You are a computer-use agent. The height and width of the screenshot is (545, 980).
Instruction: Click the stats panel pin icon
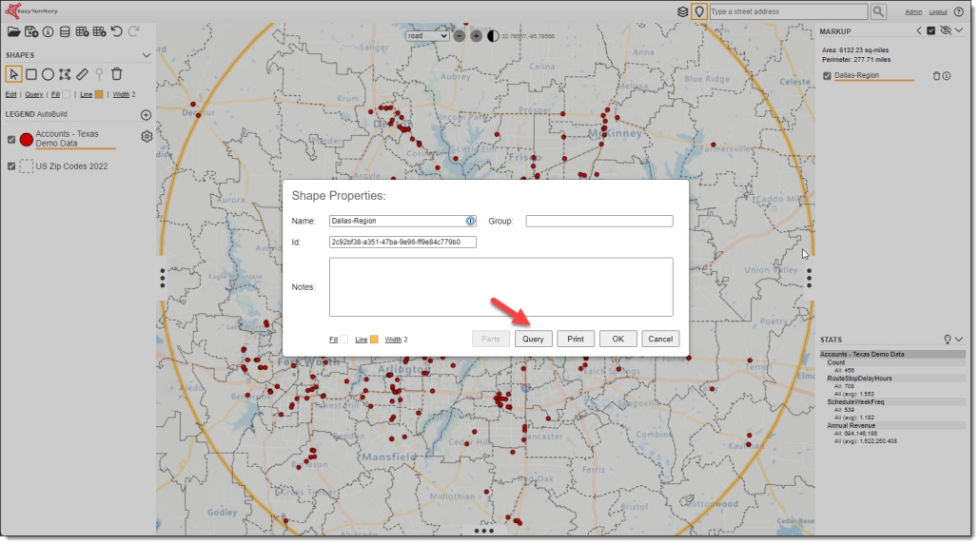[948, 340]
